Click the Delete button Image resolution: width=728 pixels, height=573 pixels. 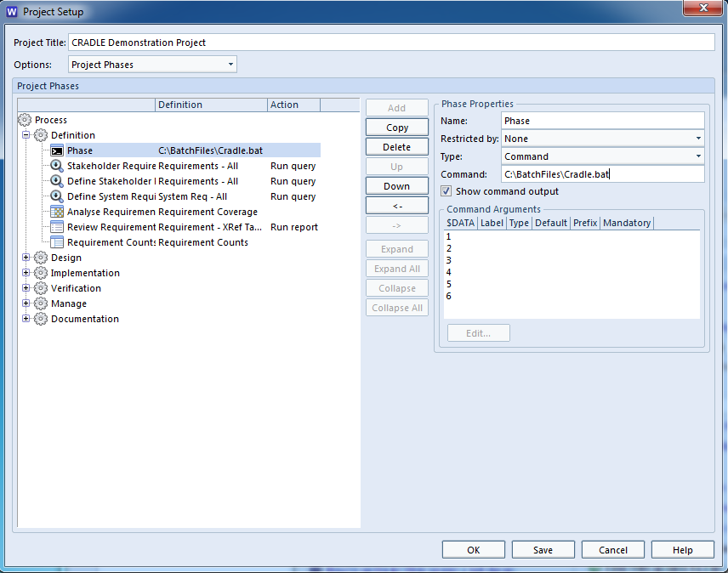[x=397, y=147]
